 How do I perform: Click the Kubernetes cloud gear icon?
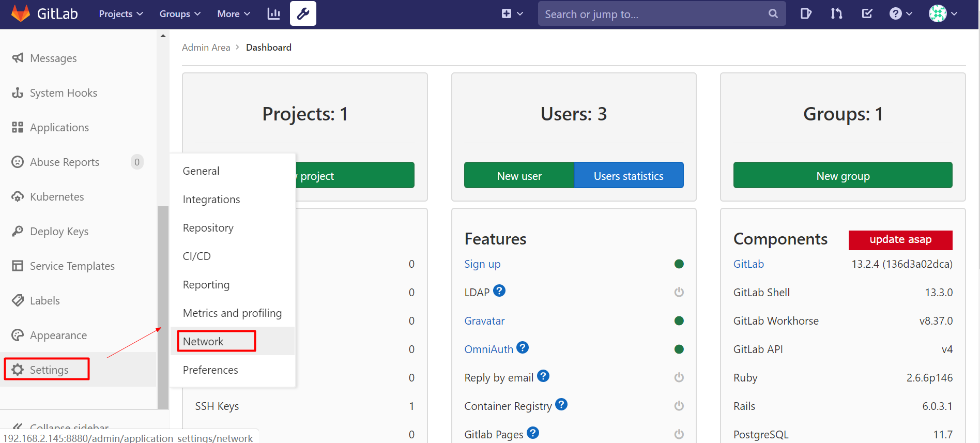(x=18, y=196)
